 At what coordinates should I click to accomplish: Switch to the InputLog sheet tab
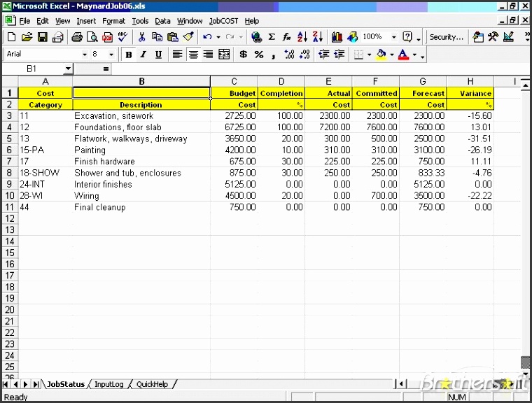click(x=109, y=384)
